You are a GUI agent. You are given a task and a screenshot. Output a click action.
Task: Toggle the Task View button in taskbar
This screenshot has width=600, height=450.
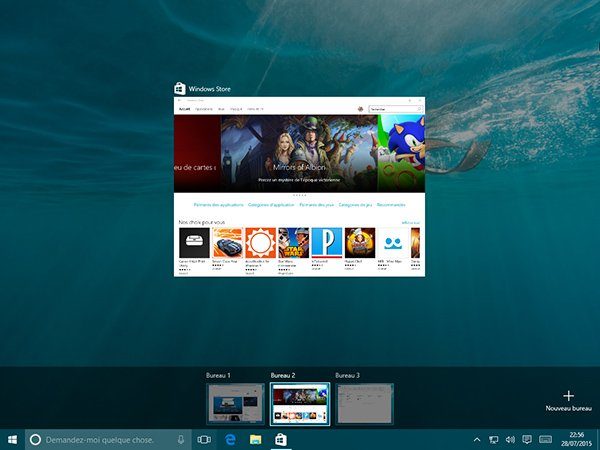coord(204,439)
